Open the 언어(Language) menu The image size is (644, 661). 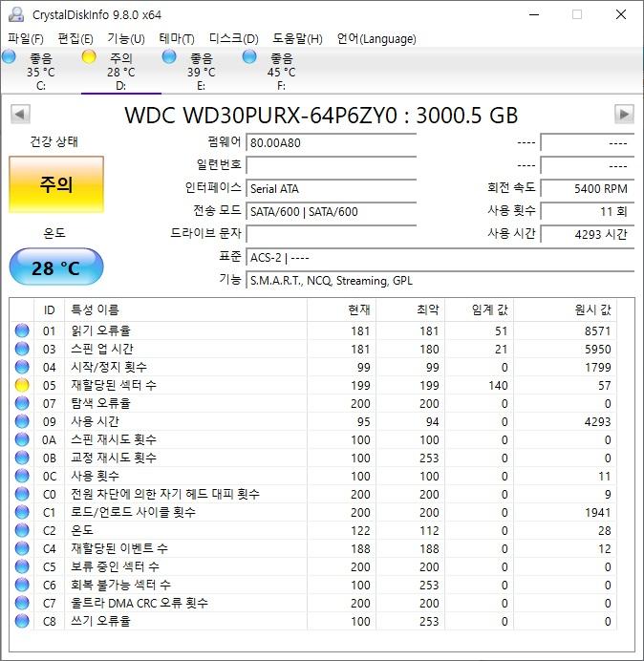(376, 39)
